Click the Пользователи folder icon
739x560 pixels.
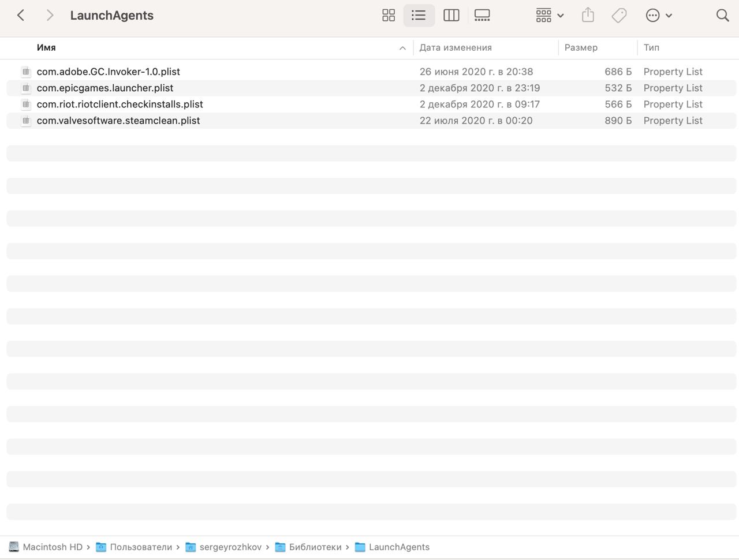[101, 547]
